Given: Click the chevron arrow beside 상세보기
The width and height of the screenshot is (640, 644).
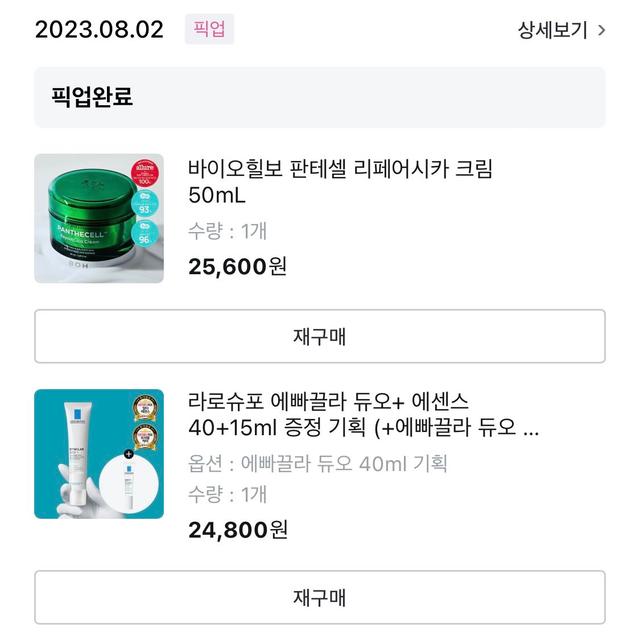Looking at the screenshot, I should (601, 30).
